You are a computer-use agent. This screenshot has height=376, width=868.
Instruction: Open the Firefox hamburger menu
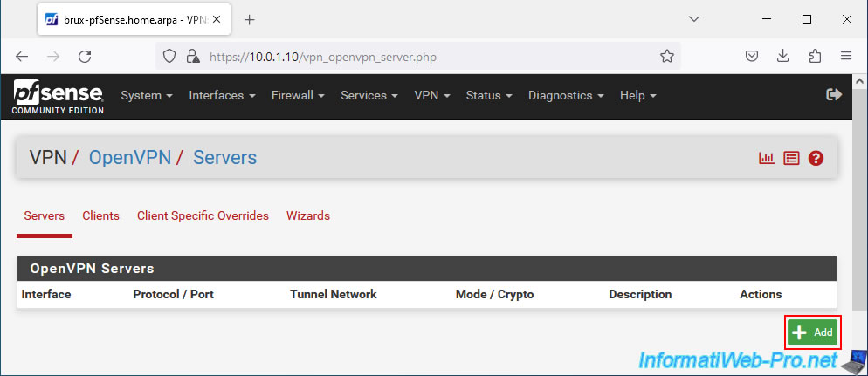click(845, 56)
